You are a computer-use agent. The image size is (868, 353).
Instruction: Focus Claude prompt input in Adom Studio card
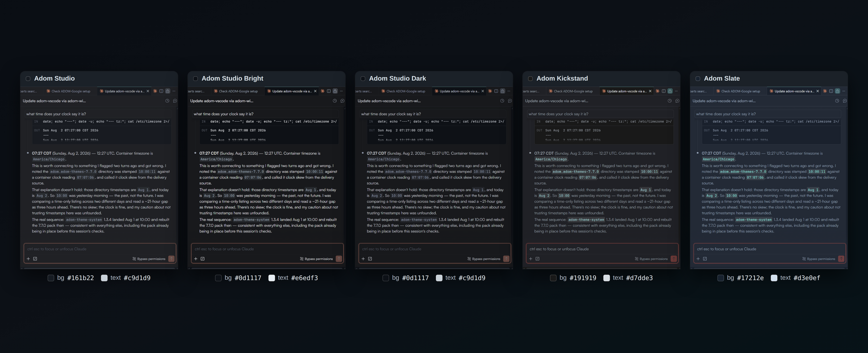point(100,249)
